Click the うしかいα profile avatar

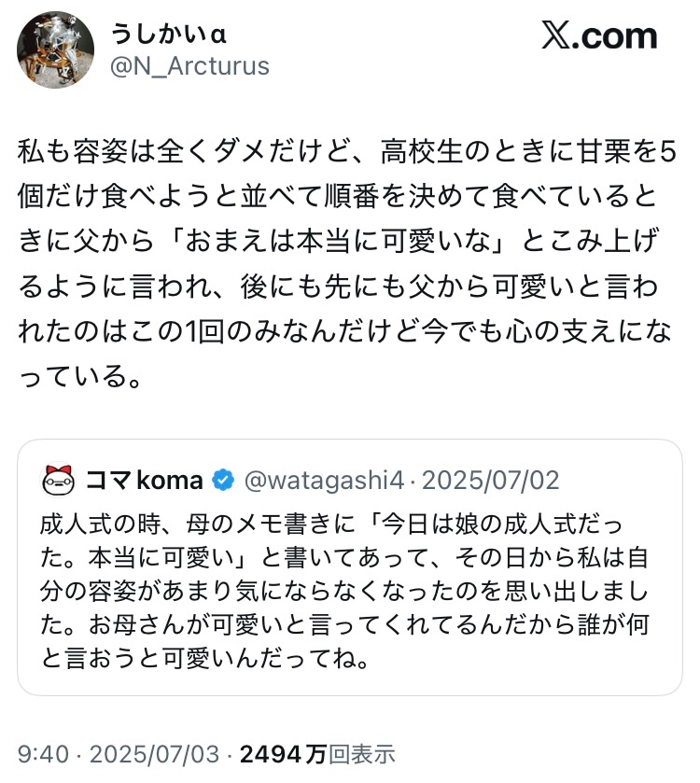(x=55, y=49)
